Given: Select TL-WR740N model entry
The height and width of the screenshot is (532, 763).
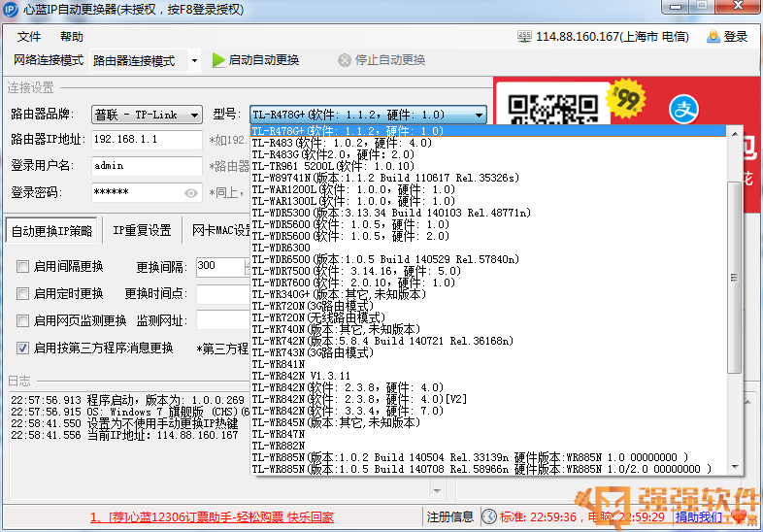Looking at the screenshot, I should point(488,329).
